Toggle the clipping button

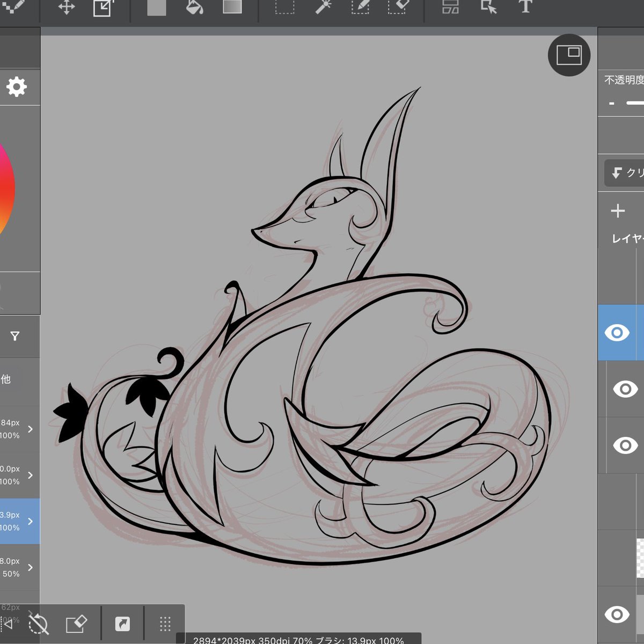coord(624,173)
